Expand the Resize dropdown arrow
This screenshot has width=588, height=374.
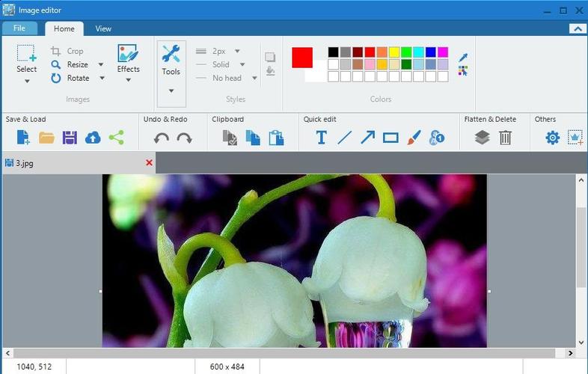tap(101, 64)
